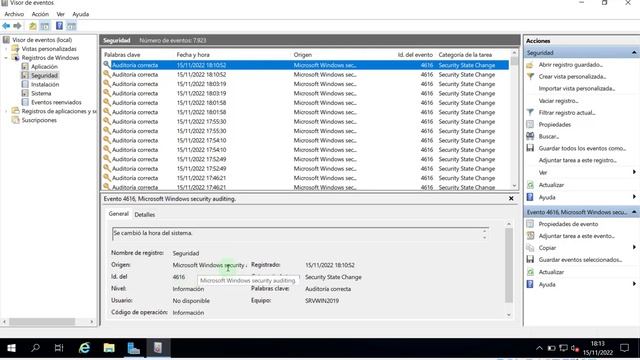The width and height of the screenshot is (640, 360).
Task: Launch Internet Explorer from taskbar
Action: click(84, 348)
